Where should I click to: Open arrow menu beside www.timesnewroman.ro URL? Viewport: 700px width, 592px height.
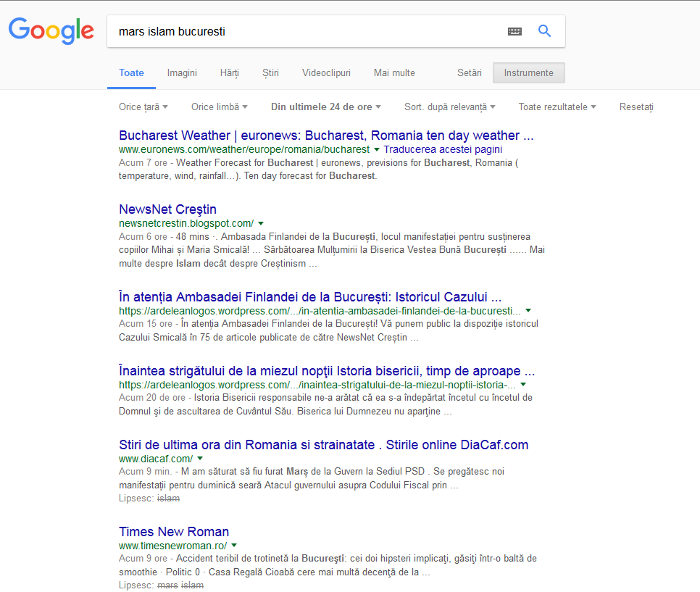tap(234, 545)
